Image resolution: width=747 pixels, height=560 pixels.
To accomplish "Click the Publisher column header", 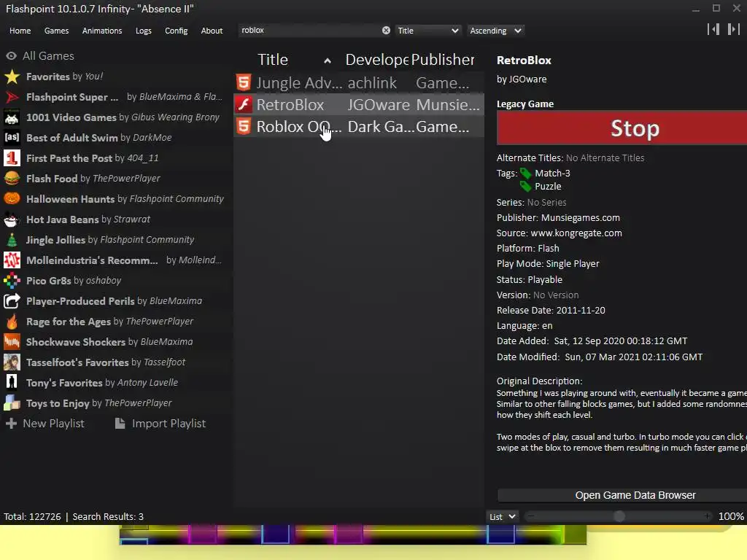I will [x=443, y=60].
